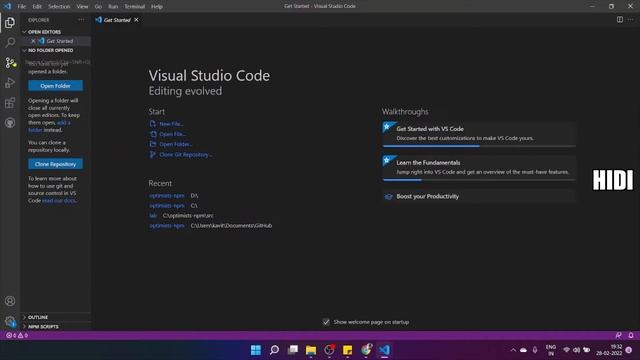Open Windows Start menu
Screen dimensions: 640x360
(x=256, y=350)
